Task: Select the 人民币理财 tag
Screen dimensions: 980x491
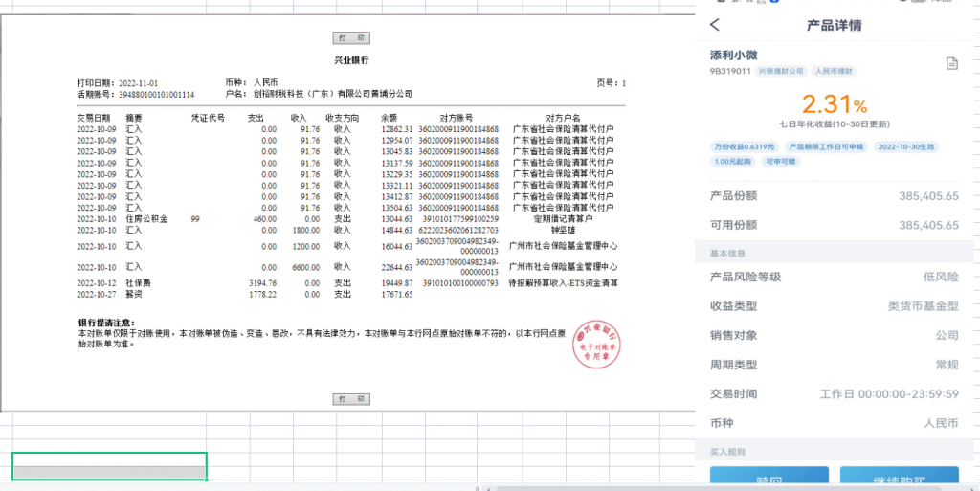Action: coord(835,71)
